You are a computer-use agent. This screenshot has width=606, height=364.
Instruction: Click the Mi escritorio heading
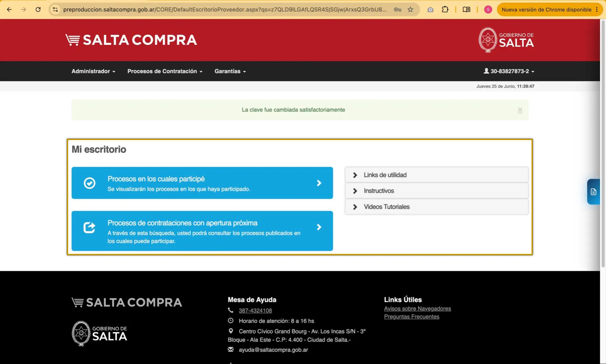click(x=99, y=149)
